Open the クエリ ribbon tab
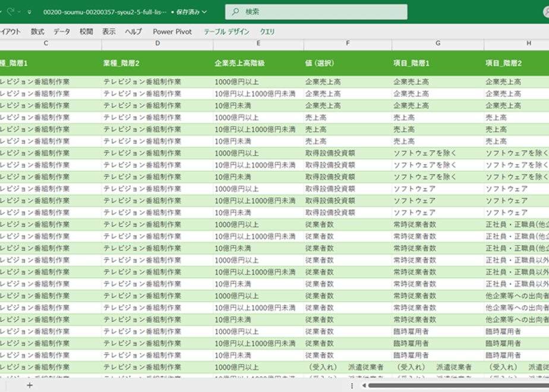The image size is (549, 392). pyautogui.click(x=267, y=31)
